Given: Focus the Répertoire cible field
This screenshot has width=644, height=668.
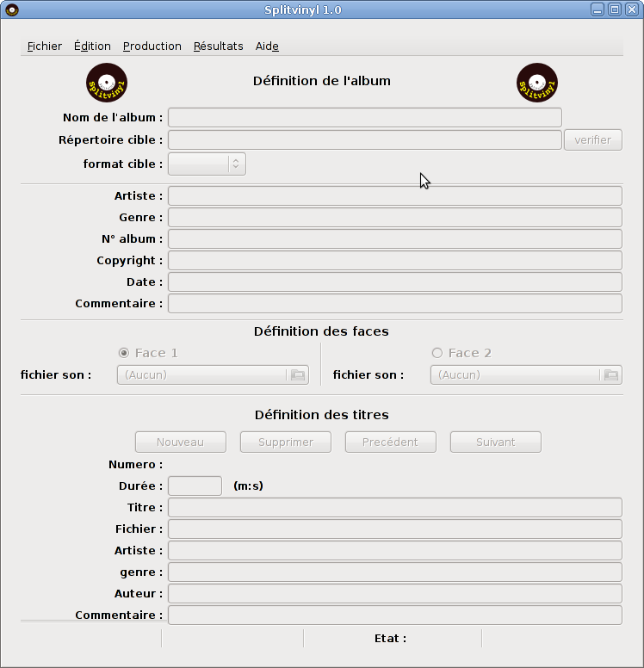Looking at the screenshot, I should 365,139.
